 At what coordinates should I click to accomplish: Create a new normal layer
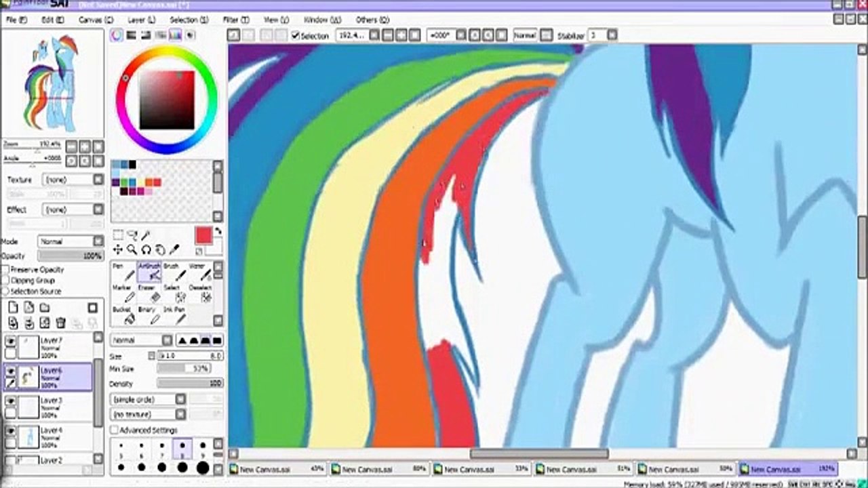coord(13,307)
